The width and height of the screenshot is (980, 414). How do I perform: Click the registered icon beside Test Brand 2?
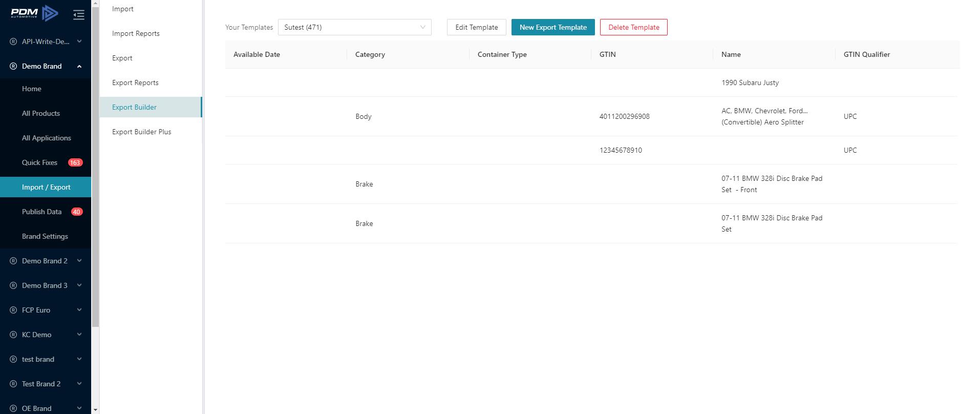pos(13,384)
